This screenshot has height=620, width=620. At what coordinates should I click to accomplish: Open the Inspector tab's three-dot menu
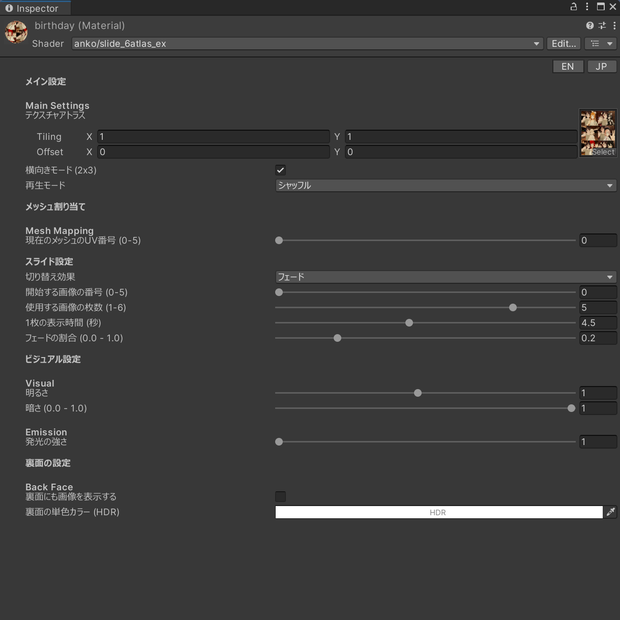pos(587,7)
